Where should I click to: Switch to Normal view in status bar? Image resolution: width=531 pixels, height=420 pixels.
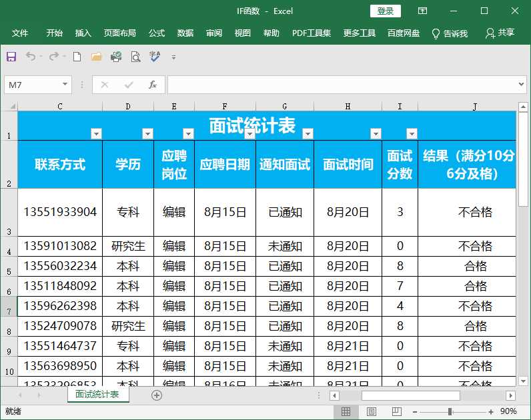(x=346, y=411)
